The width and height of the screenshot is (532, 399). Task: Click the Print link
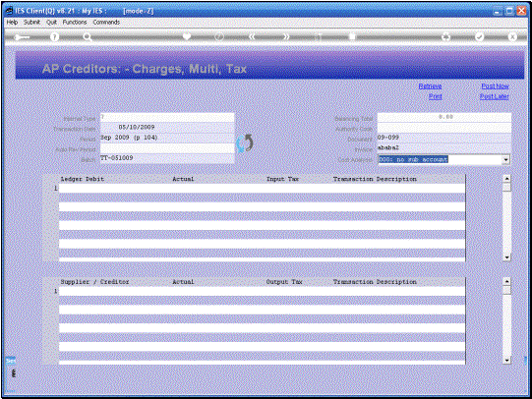click(x=435, y=96)
